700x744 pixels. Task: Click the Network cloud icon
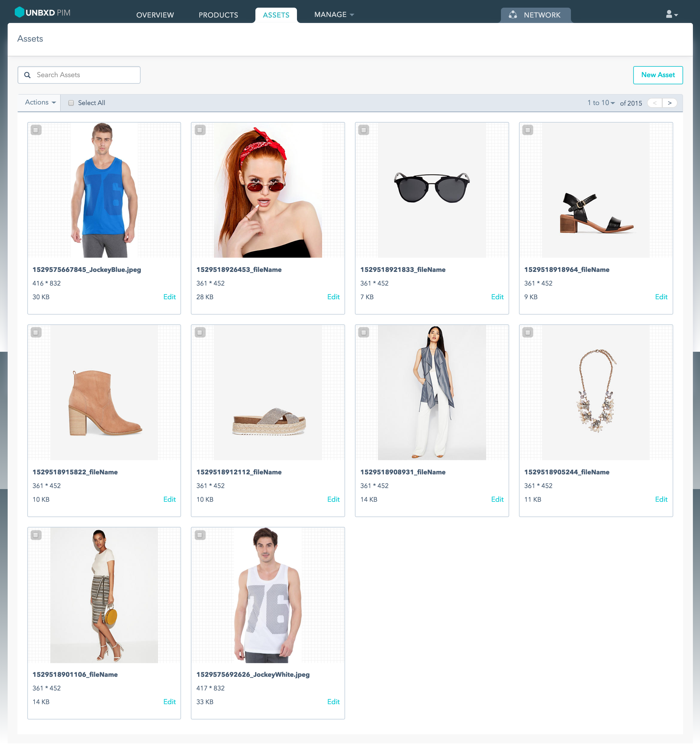click(513, 14)
